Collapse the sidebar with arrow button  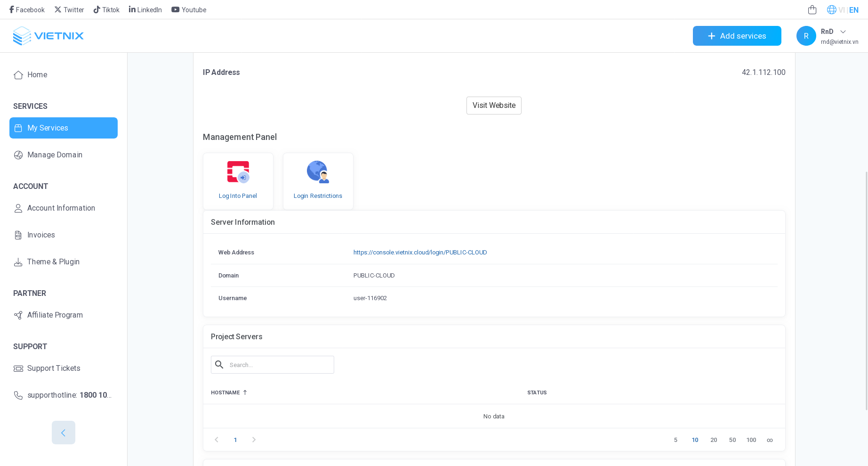64,433
